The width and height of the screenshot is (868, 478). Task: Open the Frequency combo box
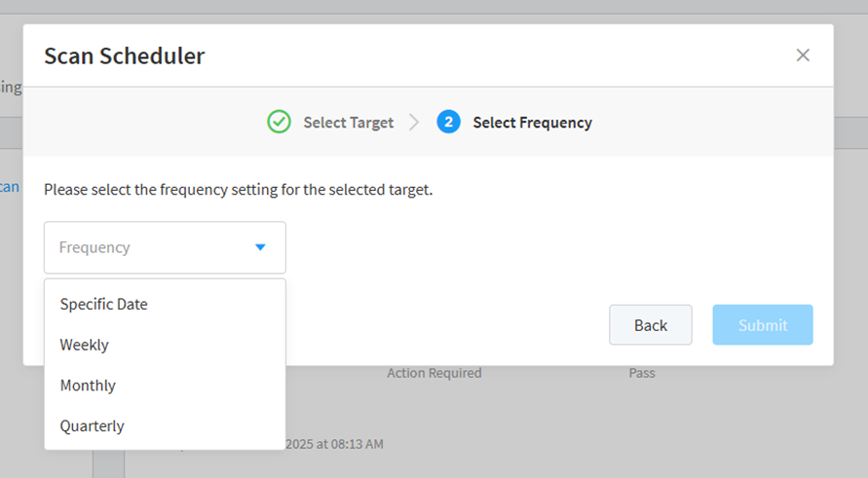click(165, 247)
